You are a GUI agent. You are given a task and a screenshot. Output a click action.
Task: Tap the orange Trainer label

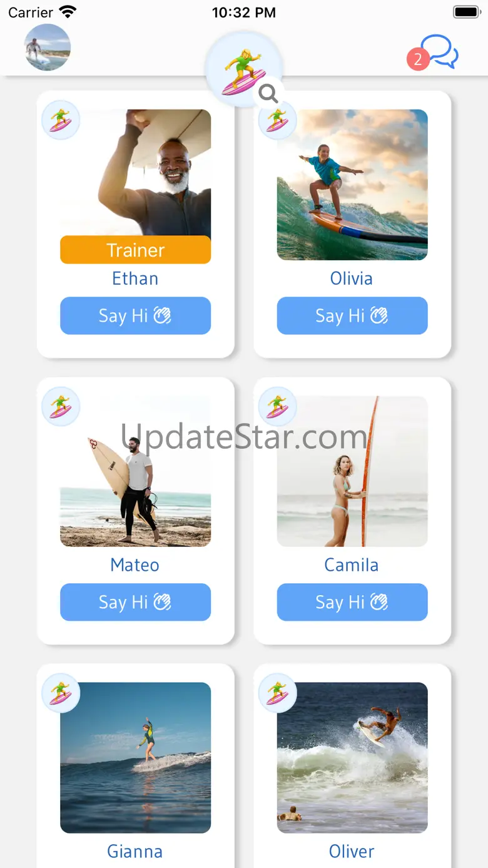click(135, 250)
